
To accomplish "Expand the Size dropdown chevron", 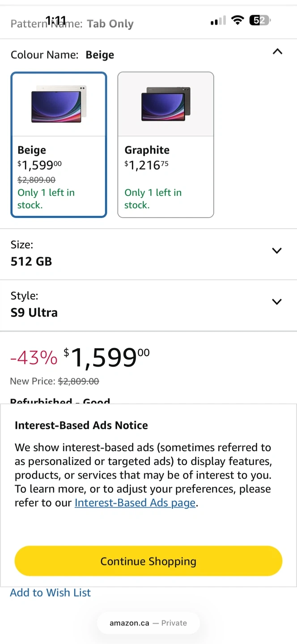I will click(277, 251).
